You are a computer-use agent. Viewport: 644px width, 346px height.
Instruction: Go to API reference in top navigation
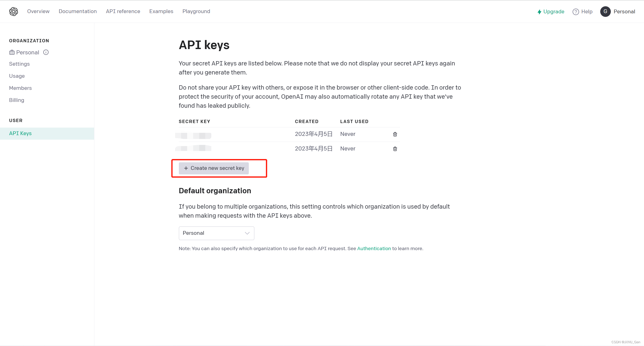(x=123, y=11)
